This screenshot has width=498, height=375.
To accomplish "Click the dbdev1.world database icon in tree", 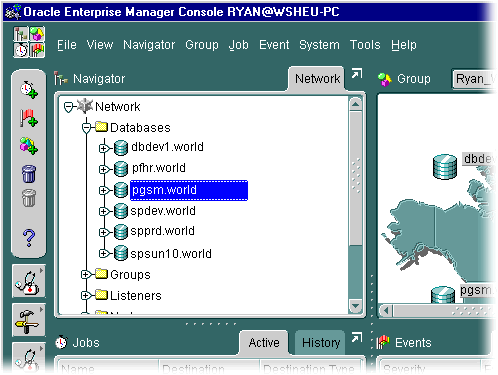I will [121, 148].
